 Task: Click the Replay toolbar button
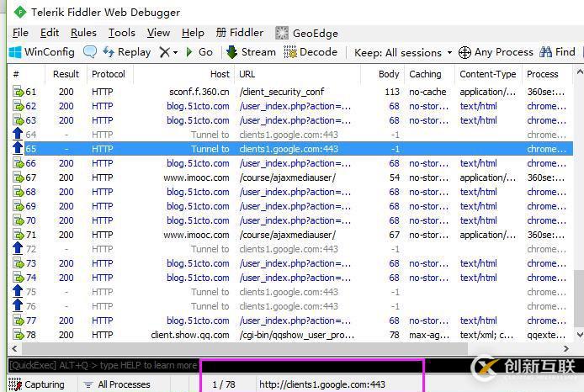(126, 52)
